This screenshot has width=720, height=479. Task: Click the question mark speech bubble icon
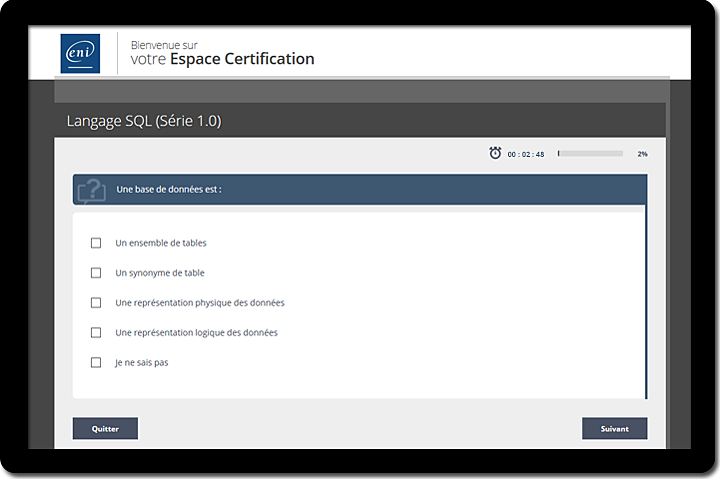pos(91,189)
